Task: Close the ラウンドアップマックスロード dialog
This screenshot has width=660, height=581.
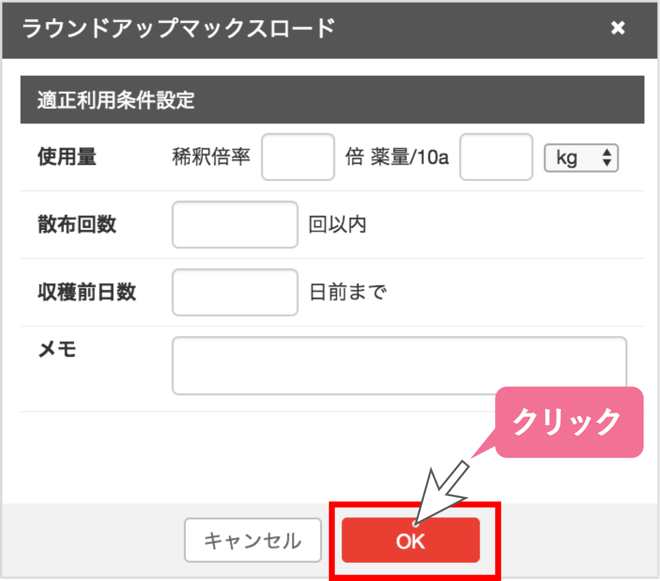Action: pyautogui.click(x=618, y=28)
